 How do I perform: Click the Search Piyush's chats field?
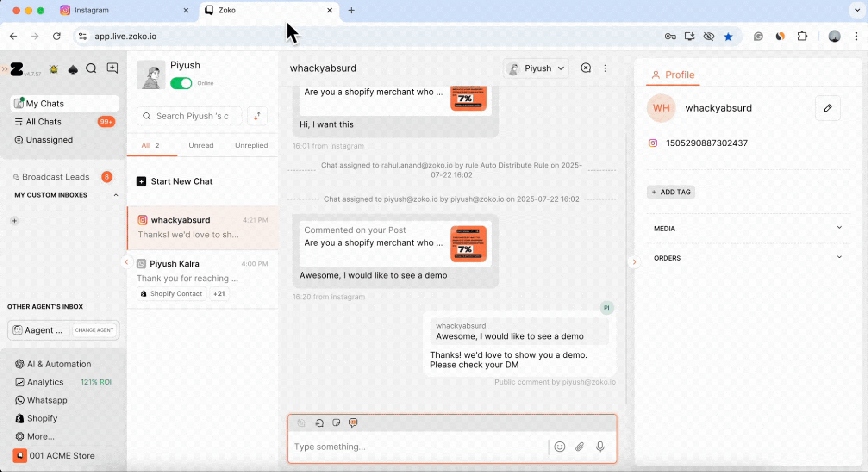189,116
